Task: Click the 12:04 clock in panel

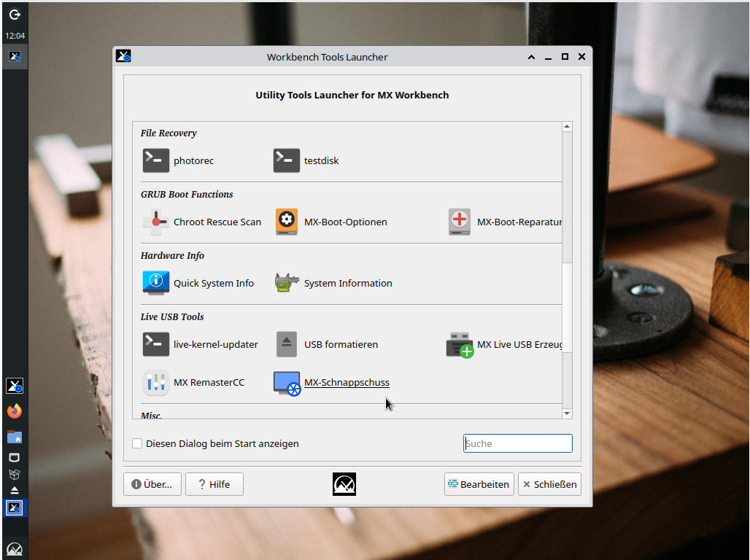Action: (x=15, y=36)
